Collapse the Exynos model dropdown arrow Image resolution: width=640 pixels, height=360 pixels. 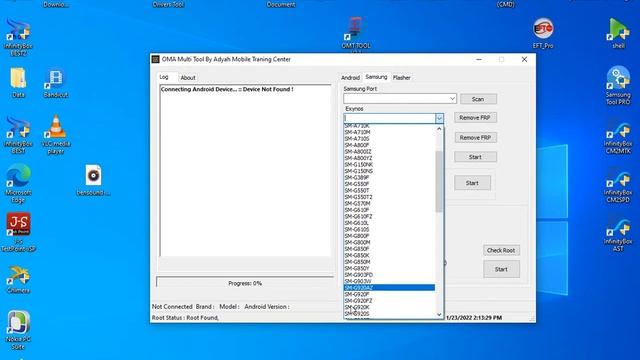click(x=439, y=118)
